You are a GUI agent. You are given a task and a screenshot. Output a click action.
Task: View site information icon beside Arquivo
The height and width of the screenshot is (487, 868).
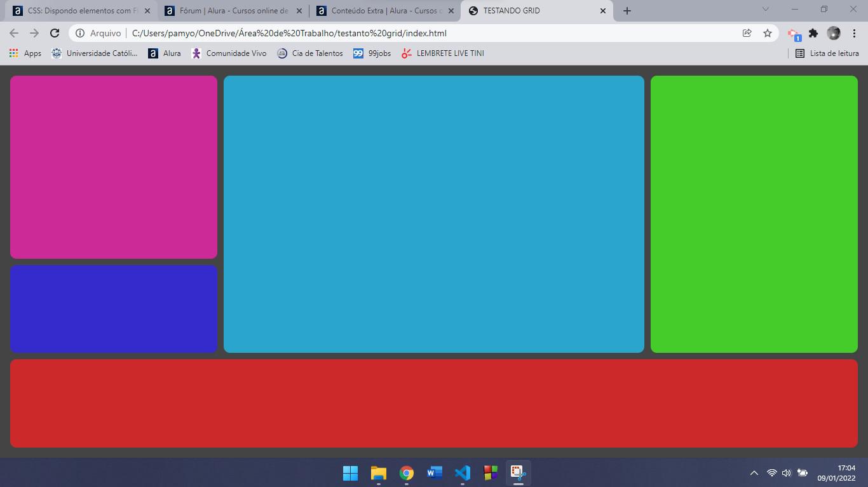click(80, 33)
